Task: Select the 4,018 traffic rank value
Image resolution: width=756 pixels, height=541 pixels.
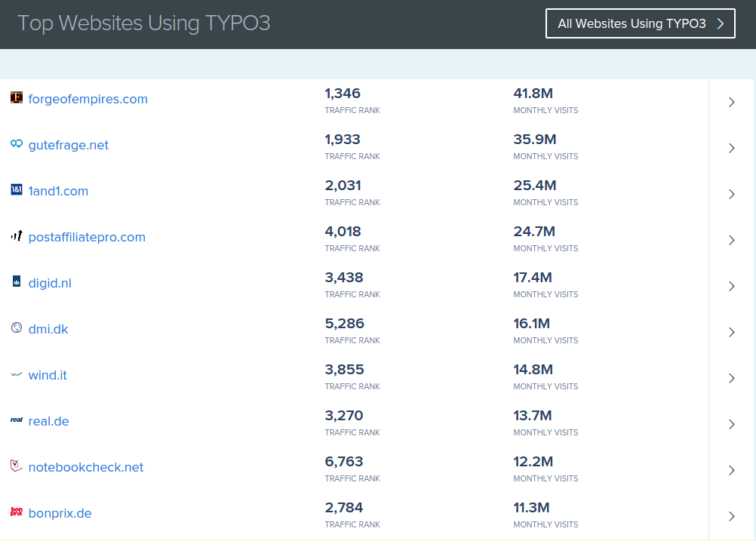Action: pyautogui.click(x=343, y=232)
